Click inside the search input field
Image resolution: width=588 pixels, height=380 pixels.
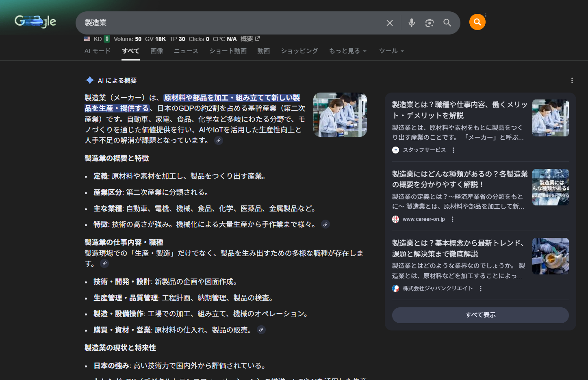point(203,23)
